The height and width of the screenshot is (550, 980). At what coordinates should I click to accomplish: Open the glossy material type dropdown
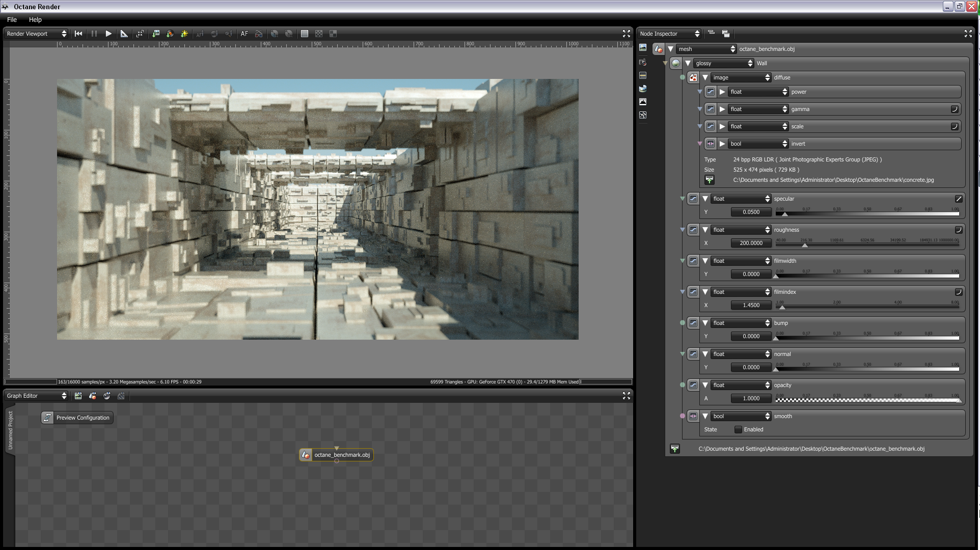pos(724,63)
